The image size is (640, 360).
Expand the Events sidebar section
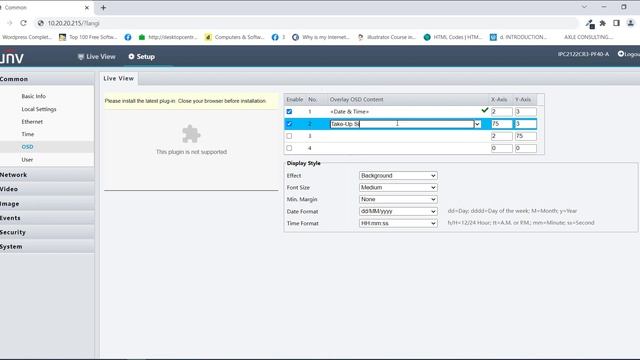47,218
